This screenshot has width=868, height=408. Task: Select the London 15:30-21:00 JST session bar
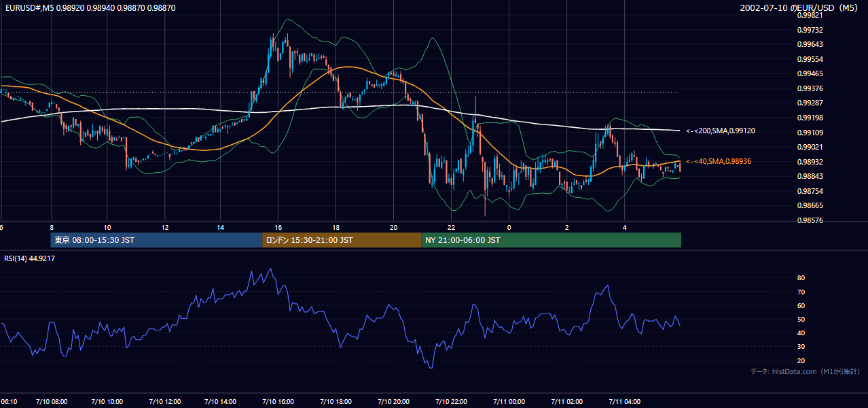[x=342, y=240]
